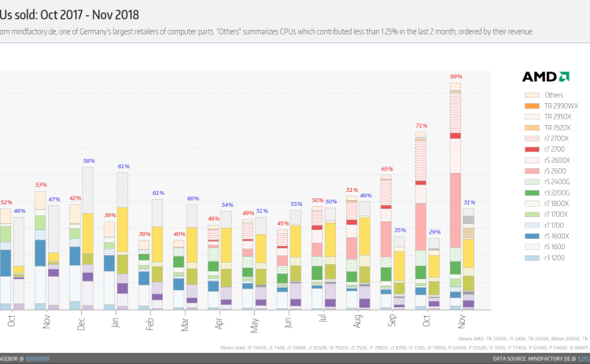The image size is (590, 364).
Task: Click the Jun month axis label
Action: click(x=288, y=323)
